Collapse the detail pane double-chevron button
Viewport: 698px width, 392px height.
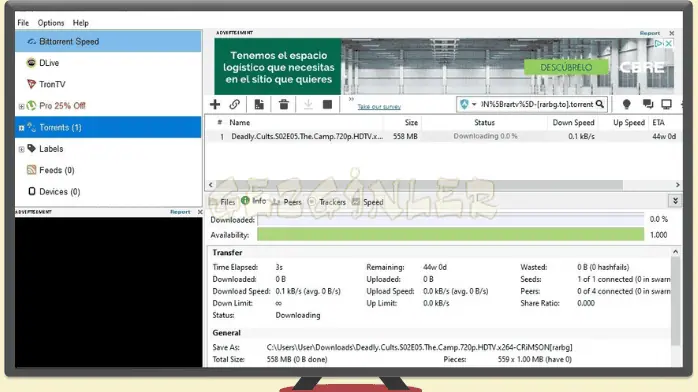tap(675, 201)
